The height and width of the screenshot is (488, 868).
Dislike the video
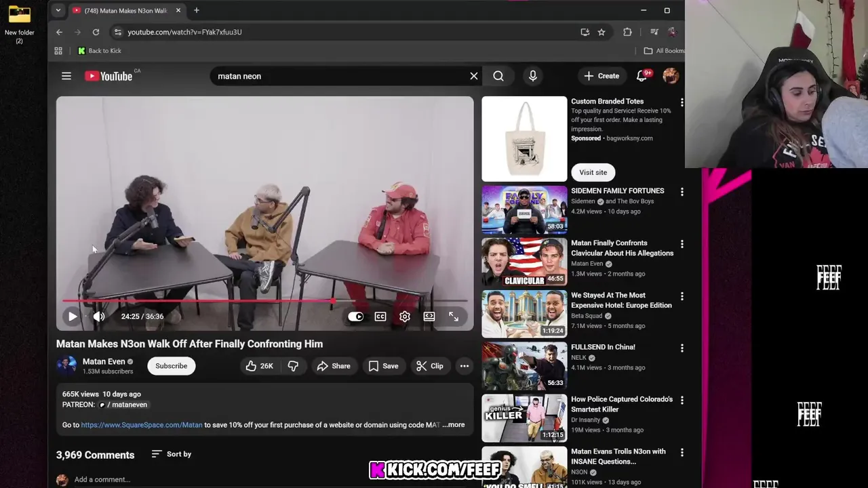293,366
